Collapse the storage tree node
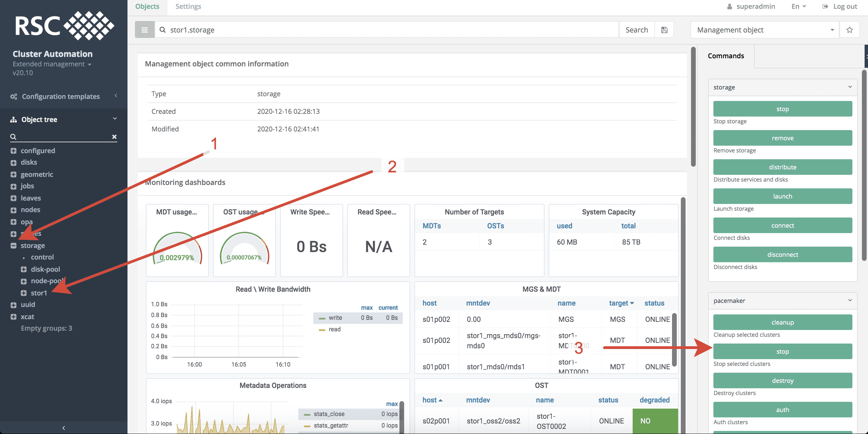Image resolution: width=868 pixels, height=434 pixels. pyautogui.click(x=14, y=246)
